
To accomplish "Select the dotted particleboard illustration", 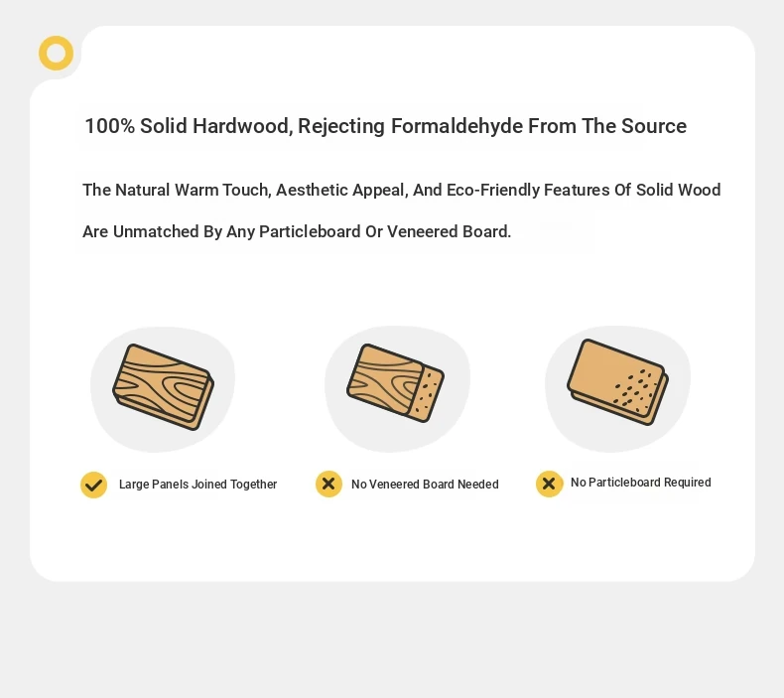I will point(618,382).
